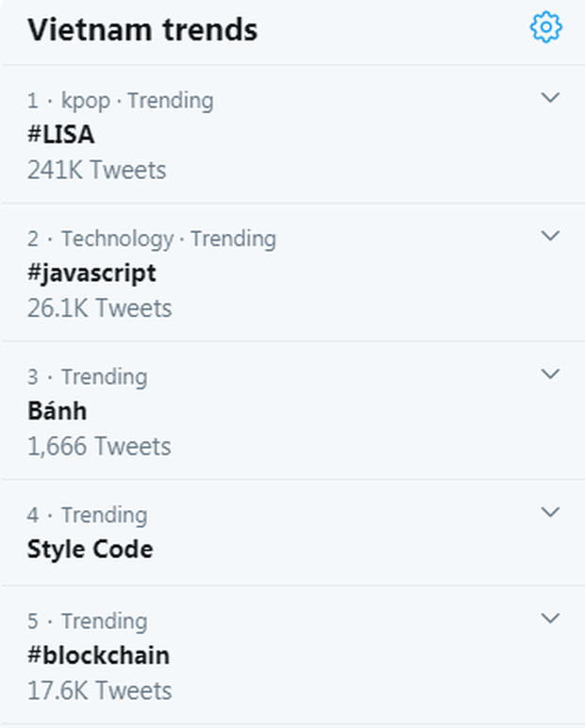This screenshot has width=585, height=728.
Task: Open trends settings gear icon
Action: [545, 27]
